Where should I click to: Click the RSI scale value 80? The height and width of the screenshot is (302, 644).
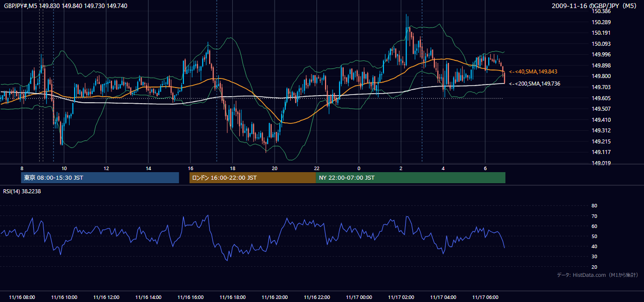click(x=594, y=206)
